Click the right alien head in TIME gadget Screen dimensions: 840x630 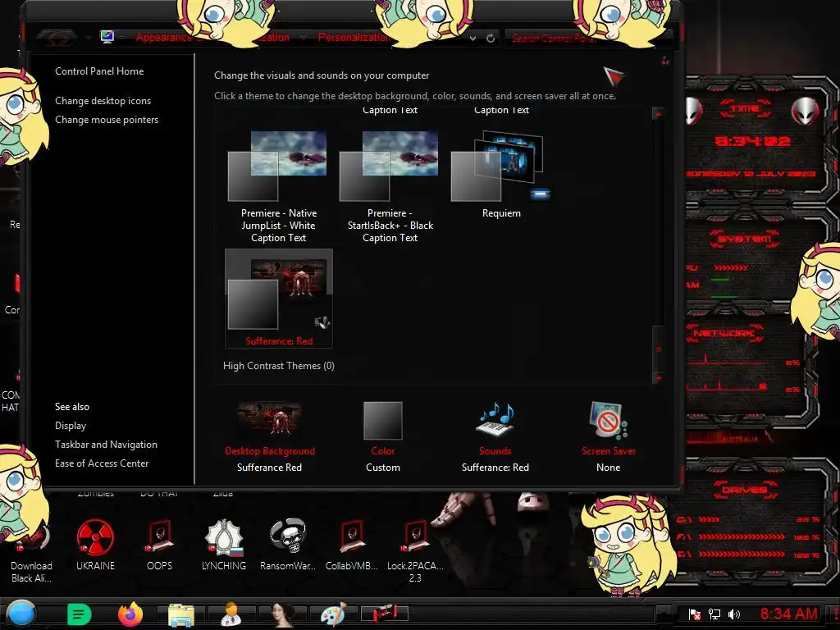[x=806, y=111]
